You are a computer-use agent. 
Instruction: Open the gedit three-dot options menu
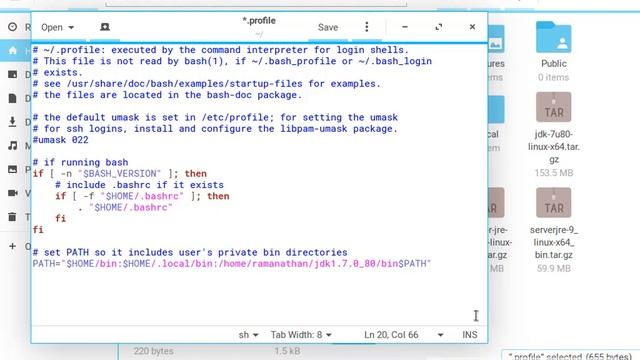point(367,27)
